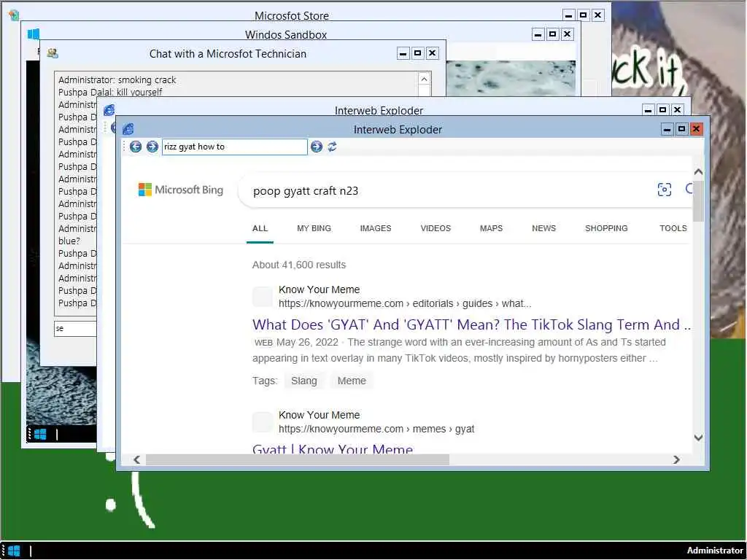Go back in front Interweb Exploder

[135, 147]
